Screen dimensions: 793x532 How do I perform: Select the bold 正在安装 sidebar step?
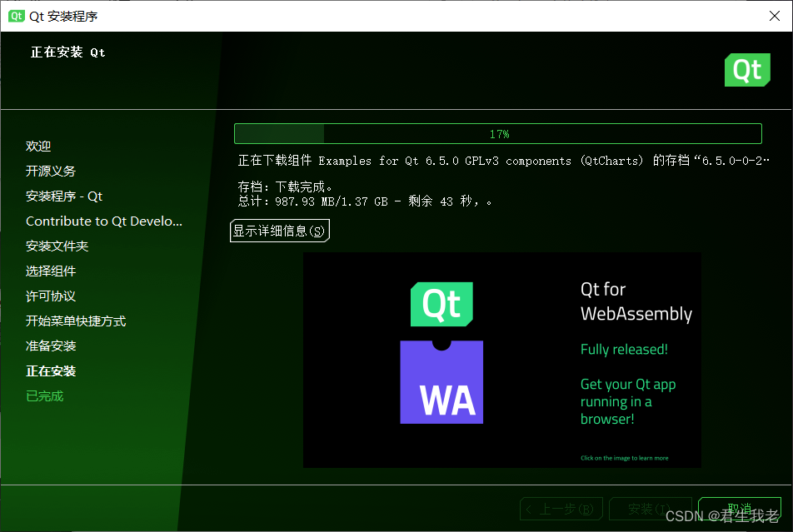[51, 371]
